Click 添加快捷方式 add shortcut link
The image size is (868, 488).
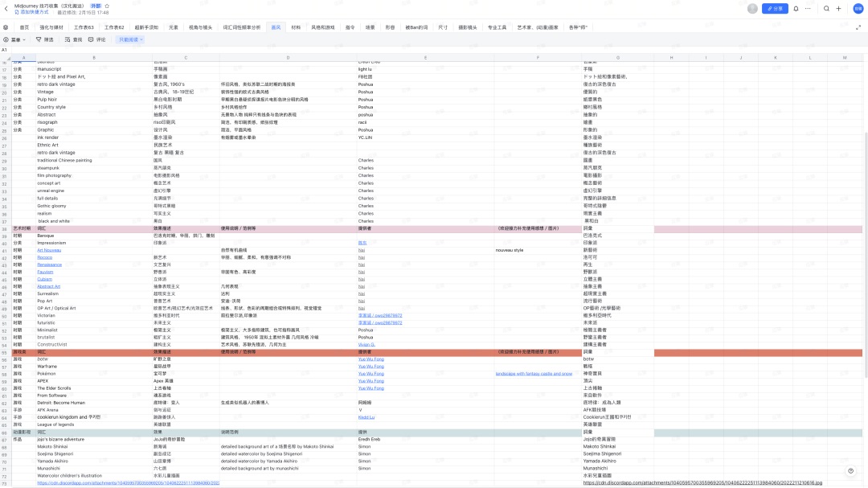[31, 12]
